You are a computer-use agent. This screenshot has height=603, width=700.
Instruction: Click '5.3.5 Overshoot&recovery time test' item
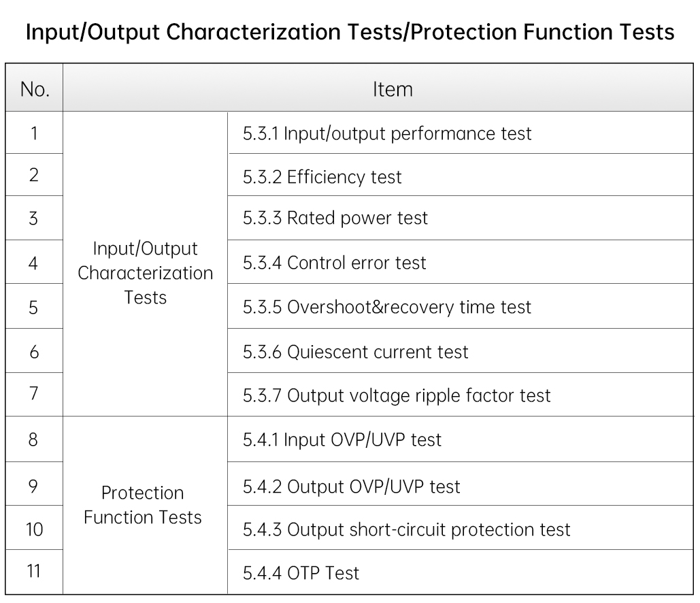(387, 307)
